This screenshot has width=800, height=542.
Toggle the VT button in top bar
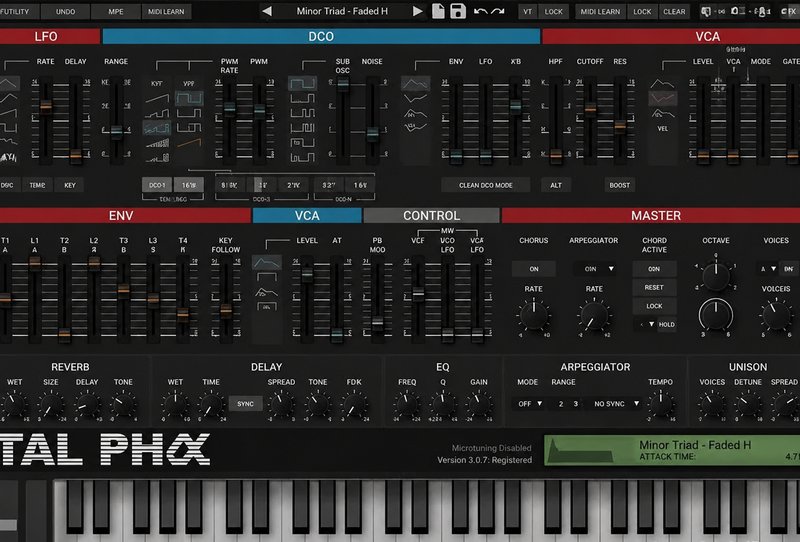click(x=528, y=11)
